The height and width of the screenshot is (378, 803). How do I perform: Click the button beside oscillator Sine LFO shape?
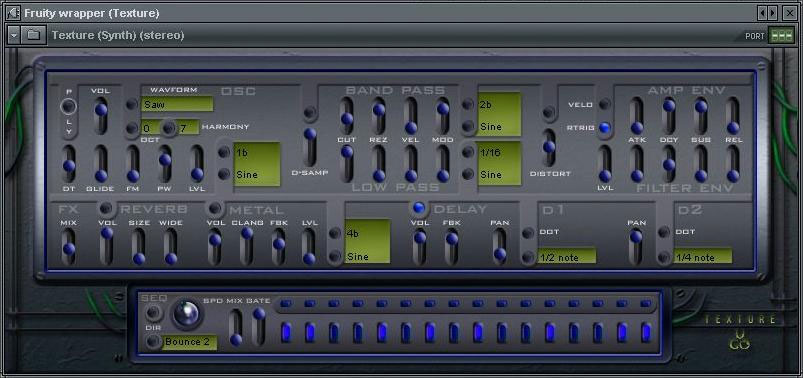click(x=224, y=174)
